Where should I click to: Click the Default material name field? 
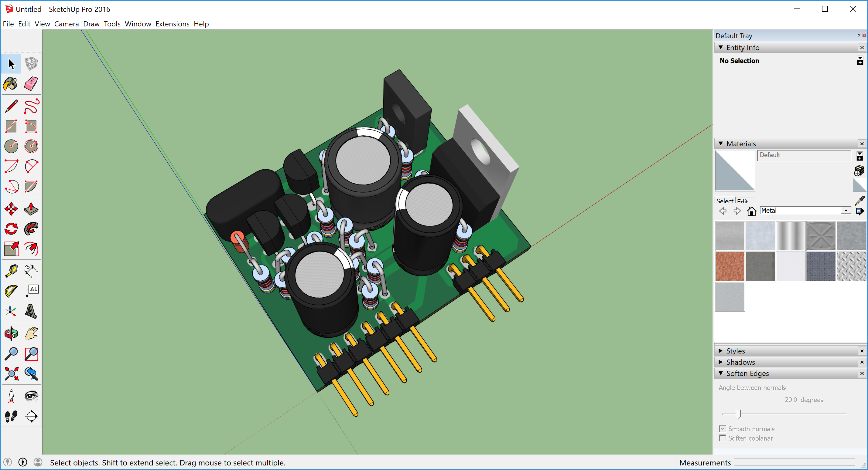(x=804, y=155)
